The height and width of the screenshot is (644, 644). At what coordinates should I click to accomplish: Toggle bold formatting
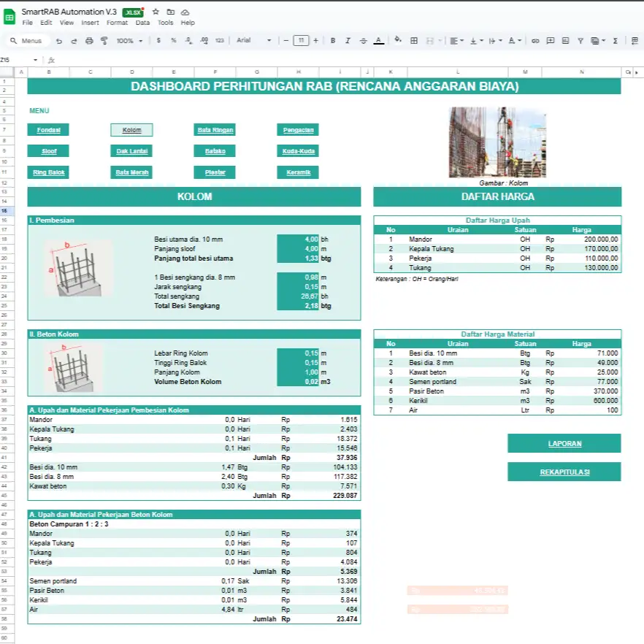333,41
